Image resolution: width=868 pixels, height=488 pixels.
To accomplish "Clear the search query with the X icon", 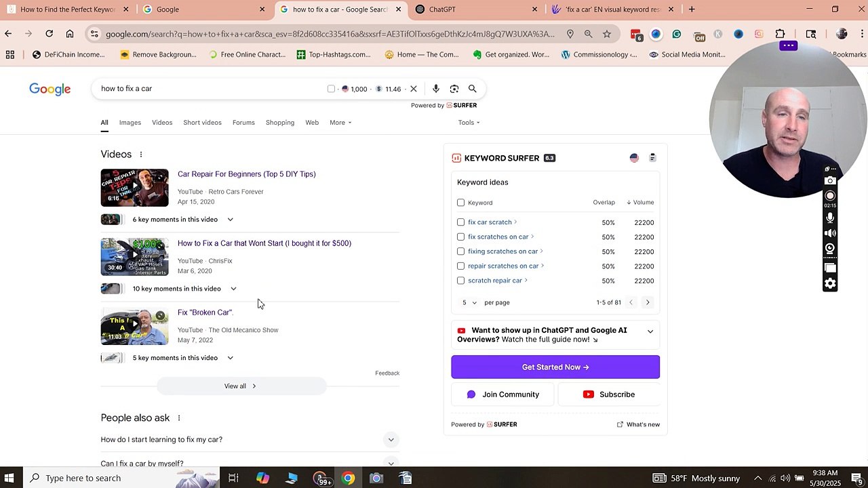I will [413, 89].
